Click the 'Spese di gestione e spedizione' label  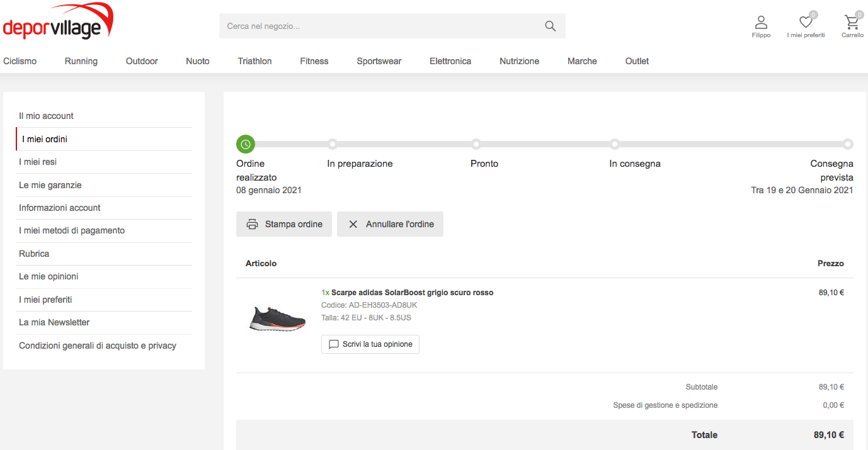tap(665, 405)
